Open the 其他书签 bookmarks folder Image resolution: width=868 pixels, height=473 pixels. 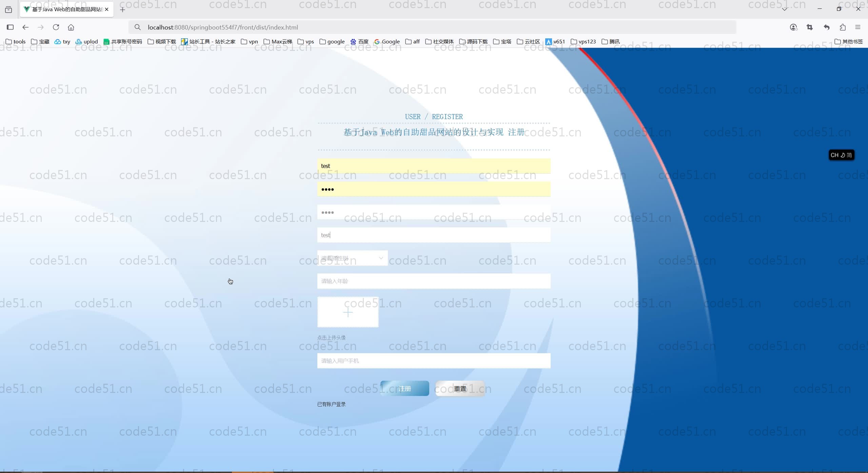tap(848, 41)
